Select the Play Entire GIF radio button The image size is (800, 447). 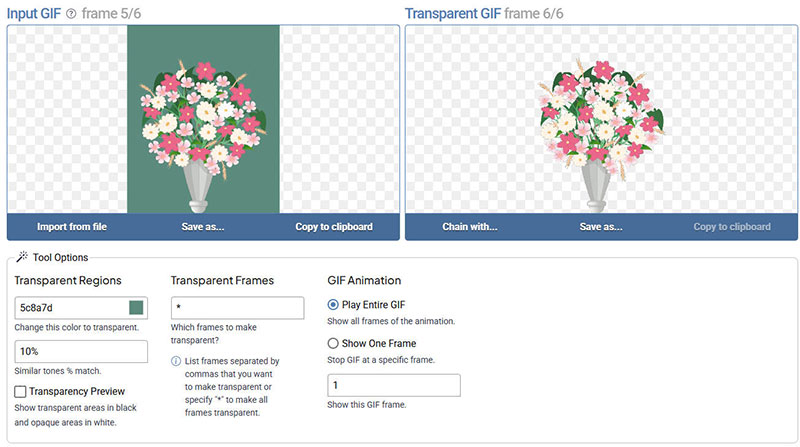[334, 305]
